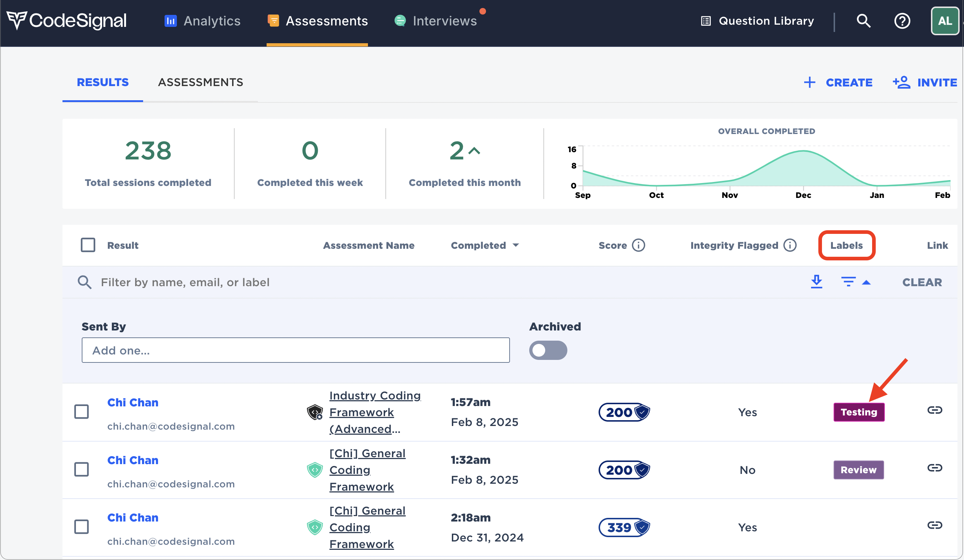Click the INVITE button
The height and width of the screenshot is (560, 964).
925,82
